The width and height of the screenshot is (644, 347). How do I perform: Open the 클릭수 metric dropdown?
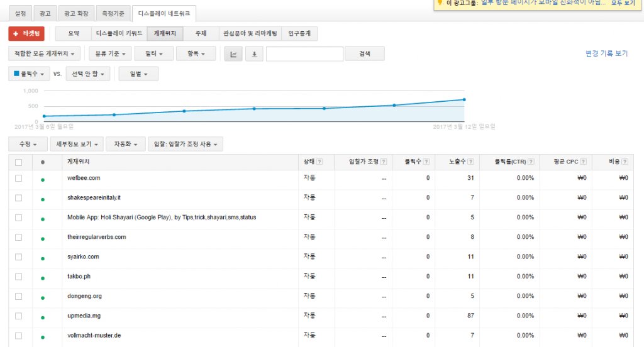pyautogui.click(x=29, y=74)
